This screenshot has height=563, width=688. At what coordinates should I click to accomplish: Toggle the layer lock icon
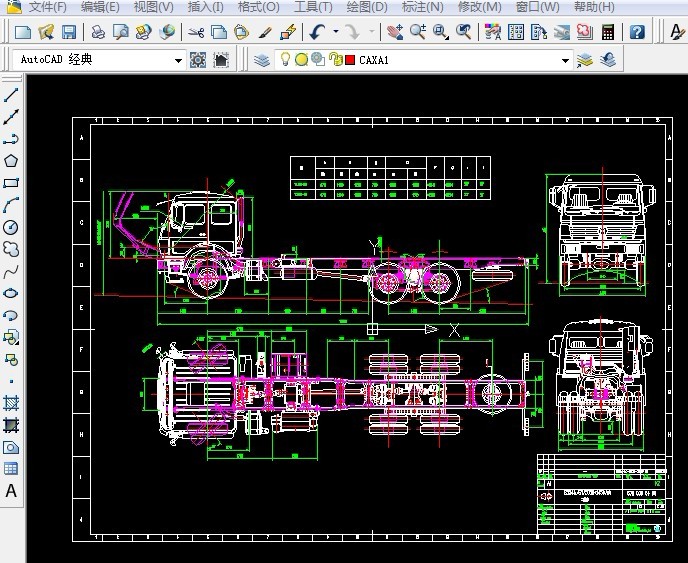pyautogui.click(x=334, y=60)
